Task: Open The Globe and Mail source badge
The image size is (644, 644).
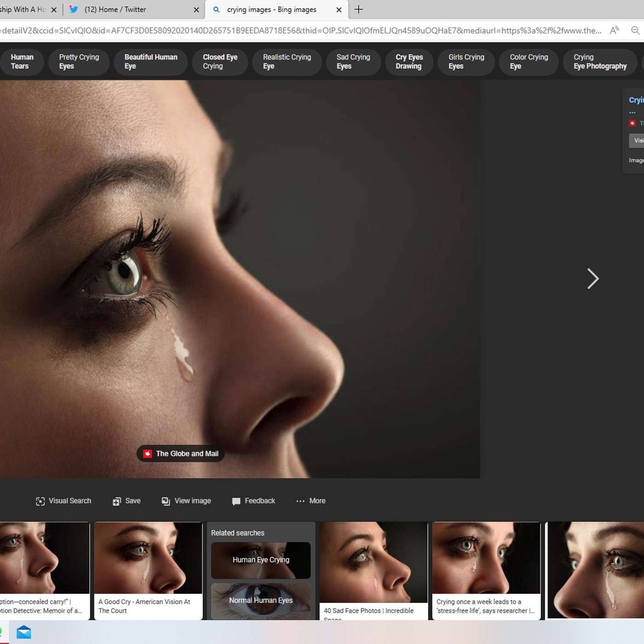Action: click(181, 454)
